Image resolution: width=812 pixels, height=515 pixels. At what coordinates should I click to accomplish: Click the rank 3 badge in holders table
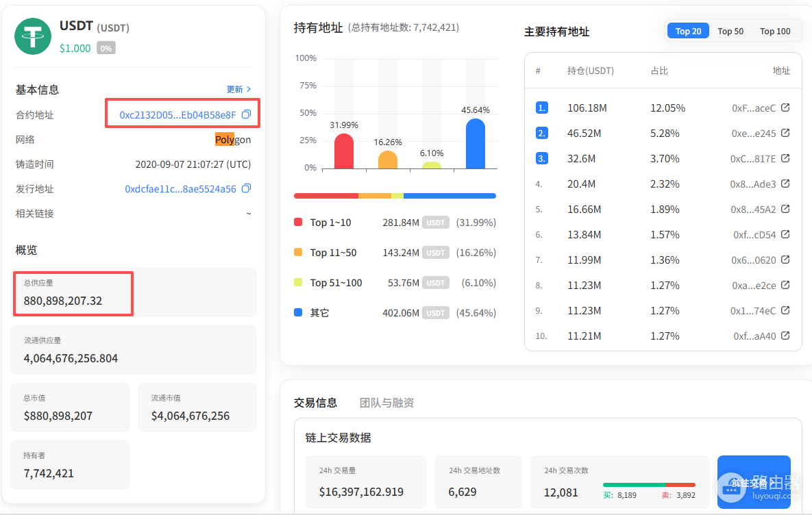coord(542,158)
